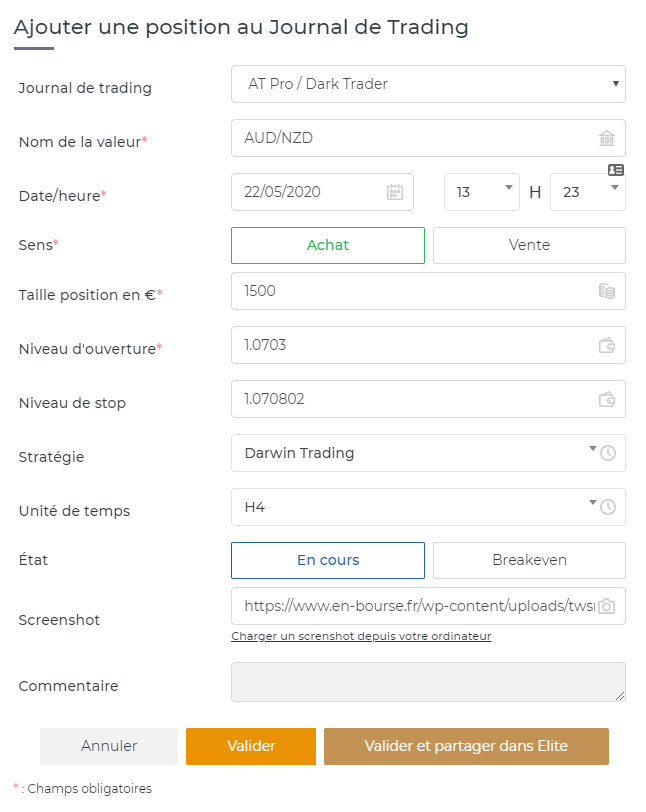
Task: Open the calendar icon in the Date/heure field
Action: 396,191
